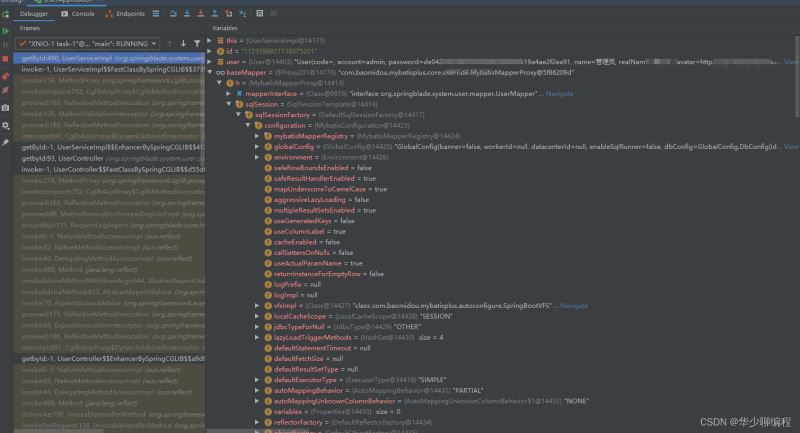Viewport: 800px width, 433px height.
Task: Switch to the Console tab
Action: pyautogui.click(x=78, y=14)
